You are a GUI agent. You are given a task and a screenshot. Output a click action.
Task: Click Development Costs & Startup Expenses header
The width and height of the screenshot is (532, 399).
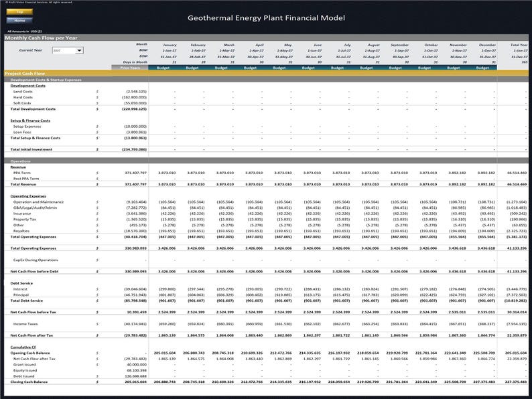click(x=46, y=80)
